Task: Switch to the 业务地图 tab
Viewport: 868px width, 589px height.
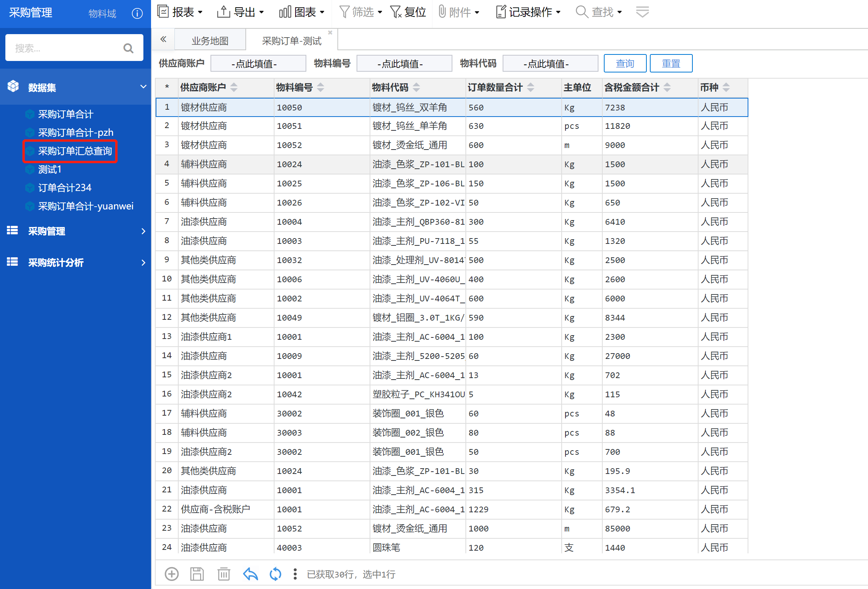Action: tap(210, 41)
